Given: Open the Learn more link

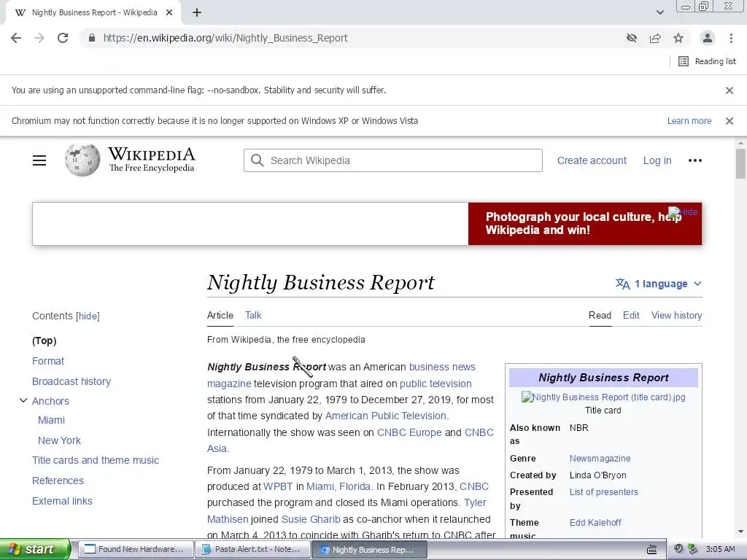Looking at the screenshot, I should (689, 121).
